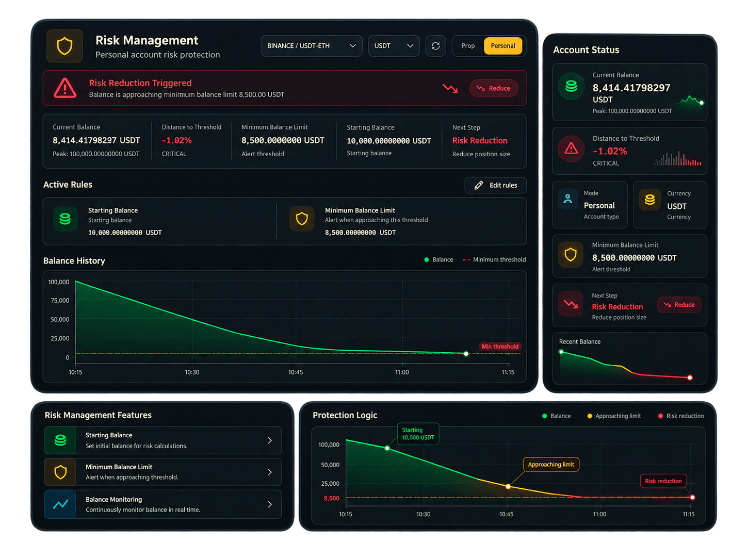Click chart line icon in Balance Monitoring row
This screenshot has width=747, height=560.
(x=60, y=504)
